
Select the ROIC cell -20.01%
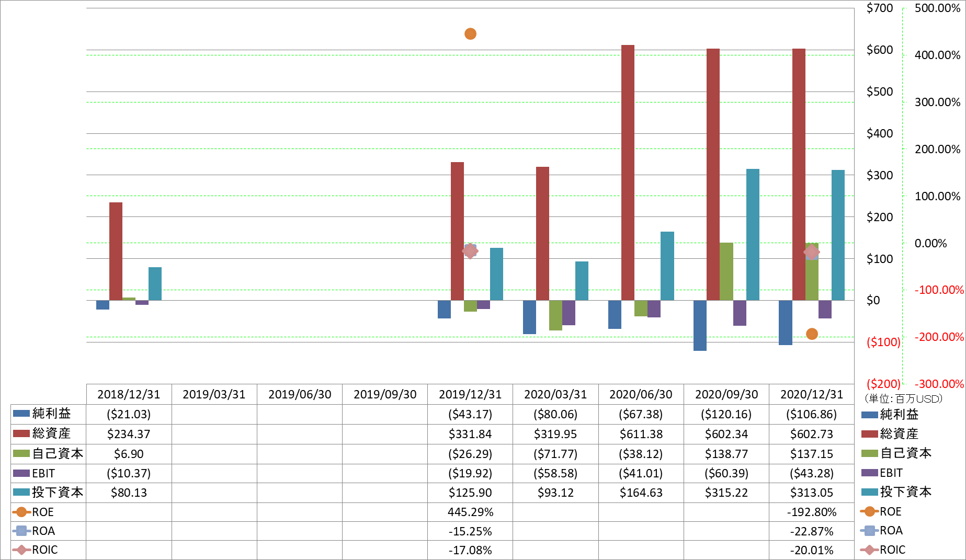pyautogui.click(x=812, y=550)
